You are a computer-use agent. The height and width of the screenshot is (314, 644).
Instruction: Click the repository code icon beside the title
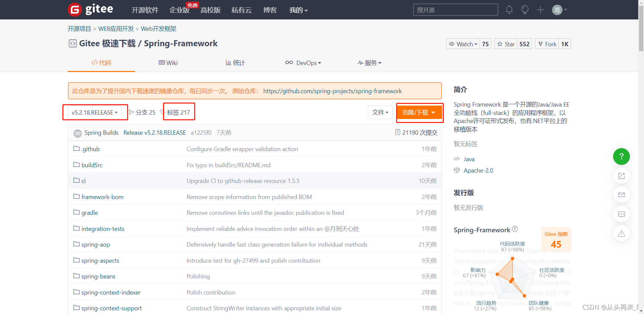pos(72,44)
